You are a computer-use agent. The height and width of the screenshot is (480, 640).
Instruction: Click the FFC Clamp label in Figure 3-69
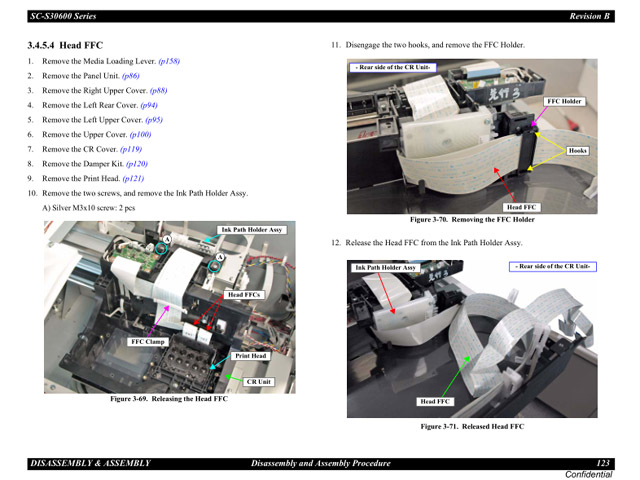(148, 342)
